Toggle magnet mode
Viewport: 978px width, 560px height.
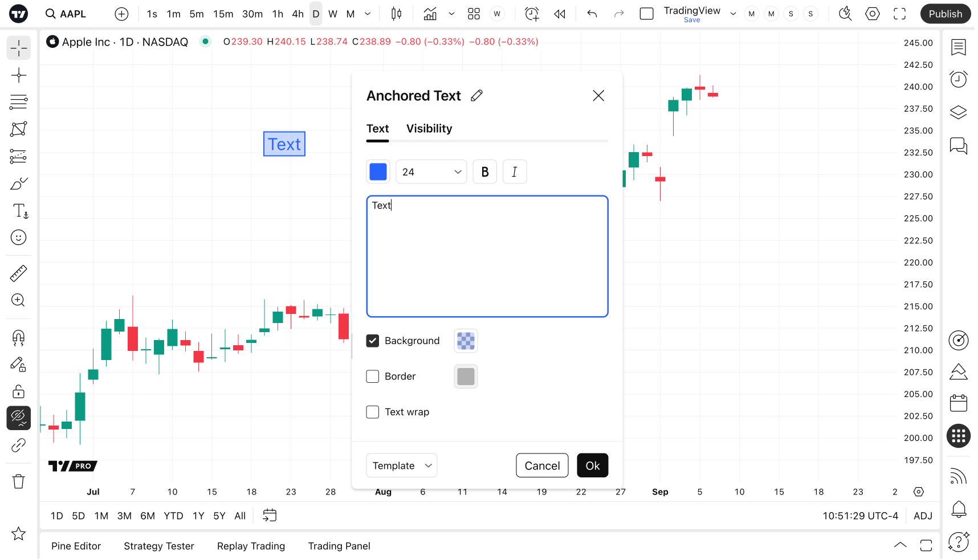[x=19, y=338]
